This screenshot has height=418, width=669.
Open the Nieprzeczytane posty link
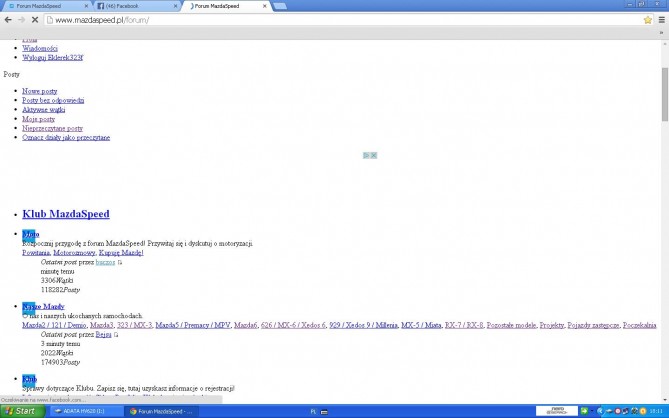(52, 128)
